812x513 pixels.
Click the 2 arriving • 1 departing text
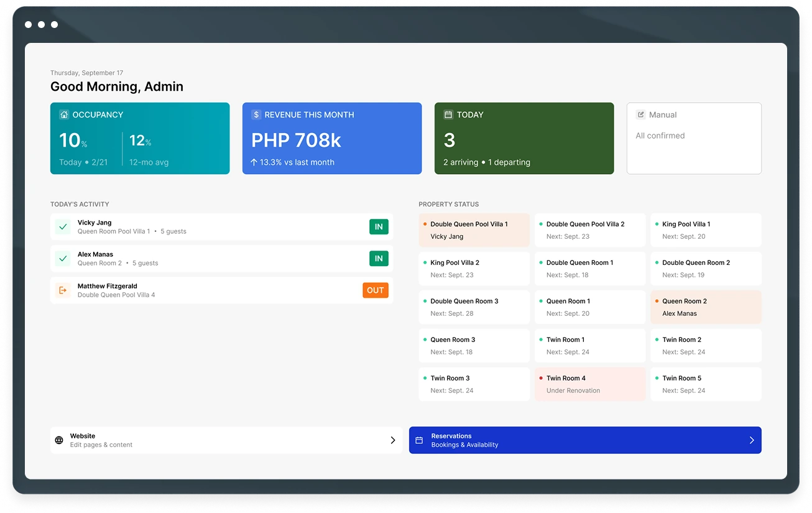coord(487,162)
